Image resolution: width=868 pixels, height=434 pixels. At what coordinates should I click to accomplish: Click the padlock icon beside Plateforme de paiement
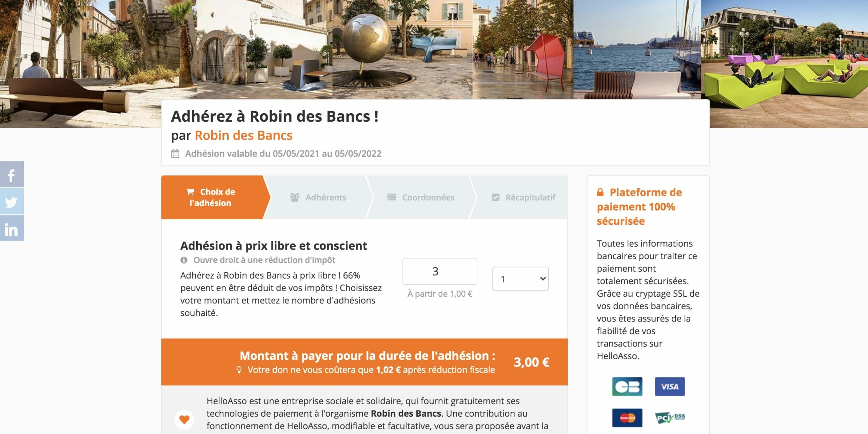[600, 192]
